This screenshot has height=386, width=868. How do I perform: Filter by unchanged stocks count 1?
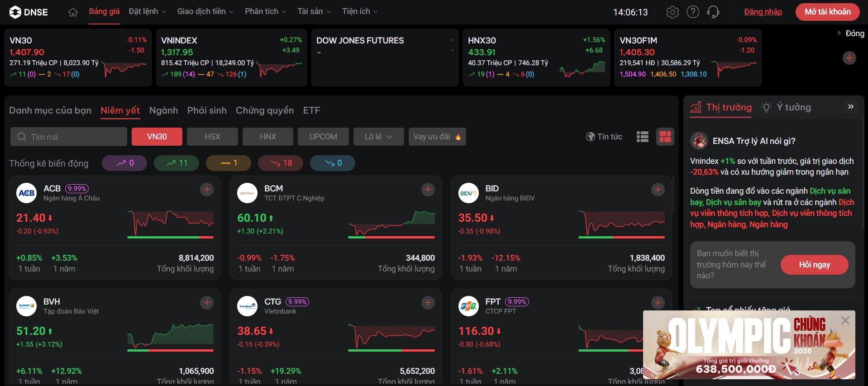pyautogui.click(x=229, y=163)
